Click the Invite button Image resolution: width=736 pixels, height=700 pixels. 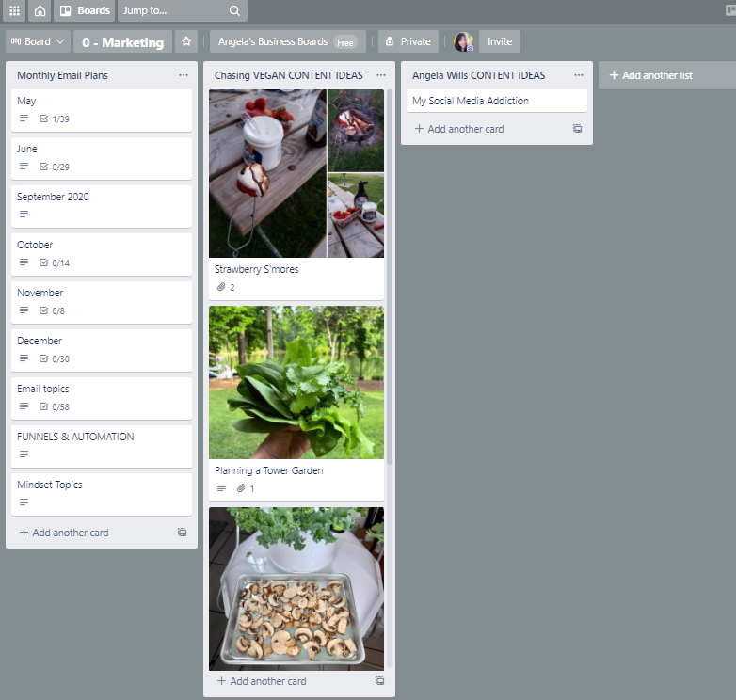pyautogui.click(x=500, y=41)
